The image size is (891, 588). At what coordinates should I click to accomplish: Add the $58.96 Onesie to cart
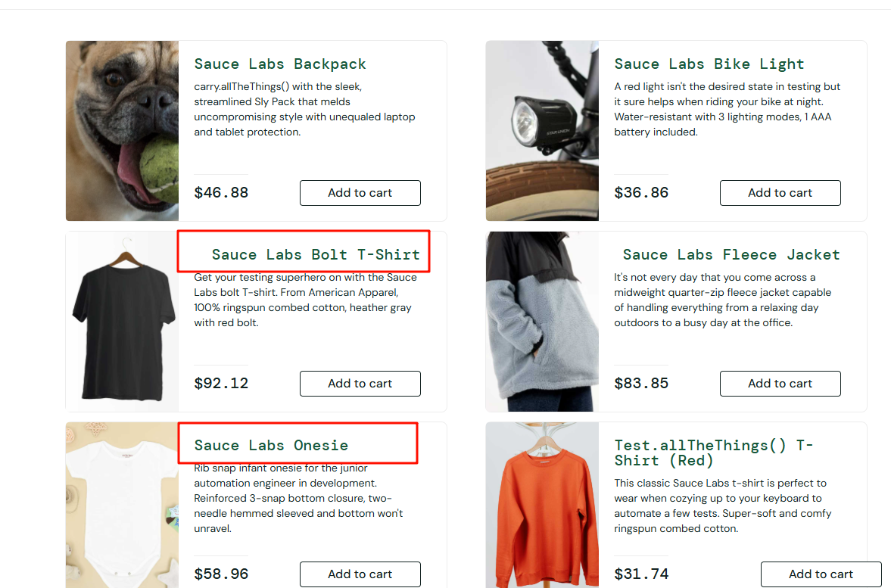[x=360, y=574]
